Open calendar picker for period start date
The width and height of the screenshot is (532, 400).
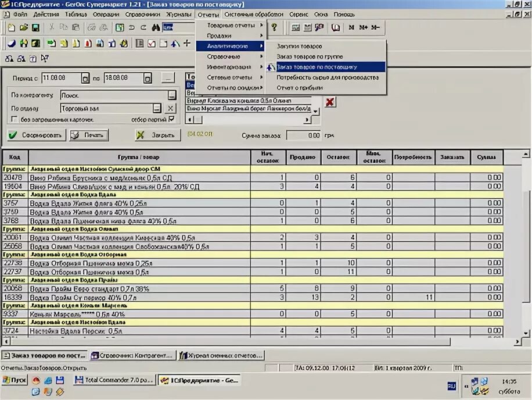tap(85, 78)
